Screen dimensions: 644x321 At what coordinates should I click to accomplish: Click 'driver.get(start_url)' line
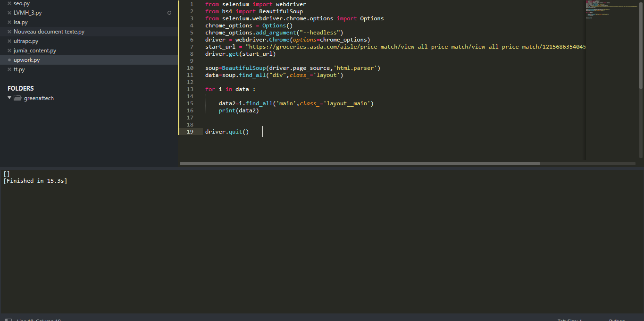[241, 54]
